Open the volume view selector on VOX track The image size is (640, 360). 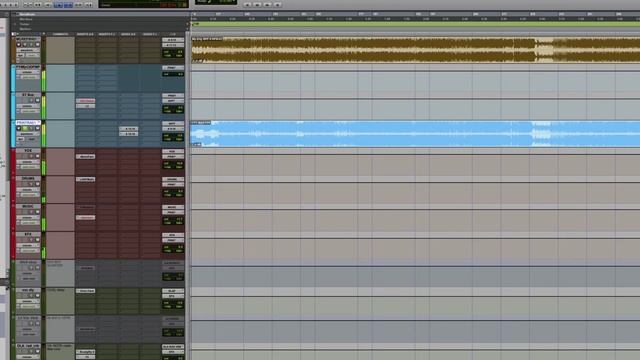point(28,162)
